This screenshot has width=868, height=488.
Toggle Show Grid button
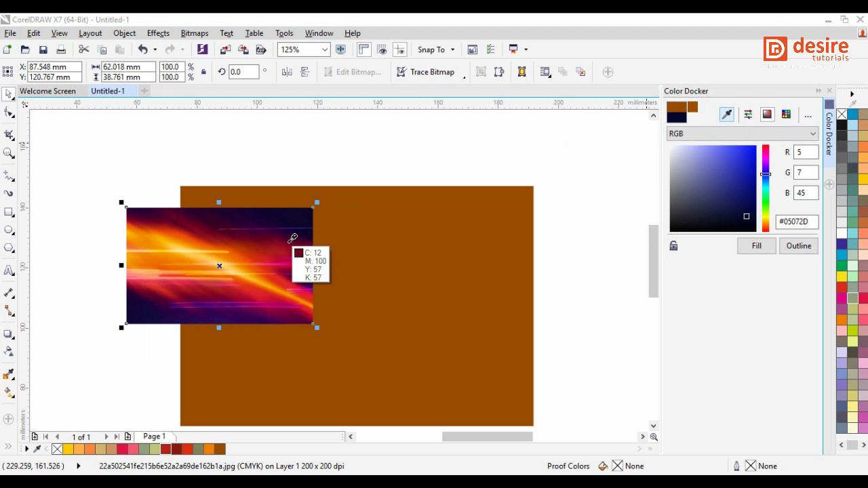(x=382, y=49)
